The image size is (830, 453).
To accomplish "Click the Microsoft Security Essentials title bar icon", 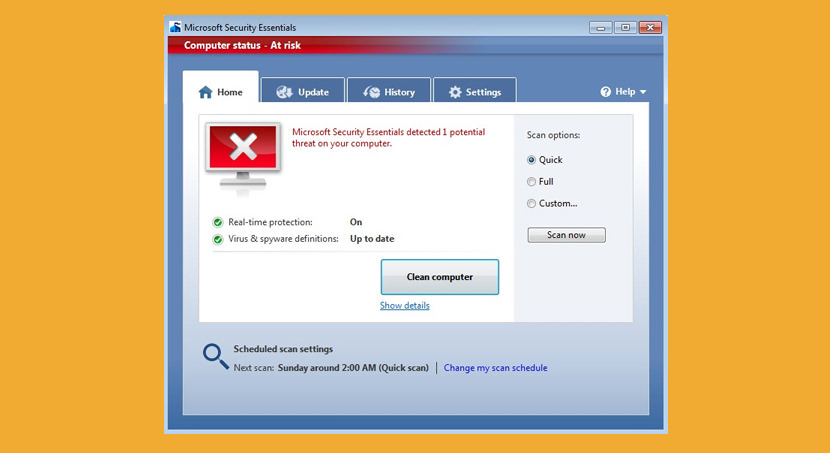I will pyautogui.click(x=175, y=28).
